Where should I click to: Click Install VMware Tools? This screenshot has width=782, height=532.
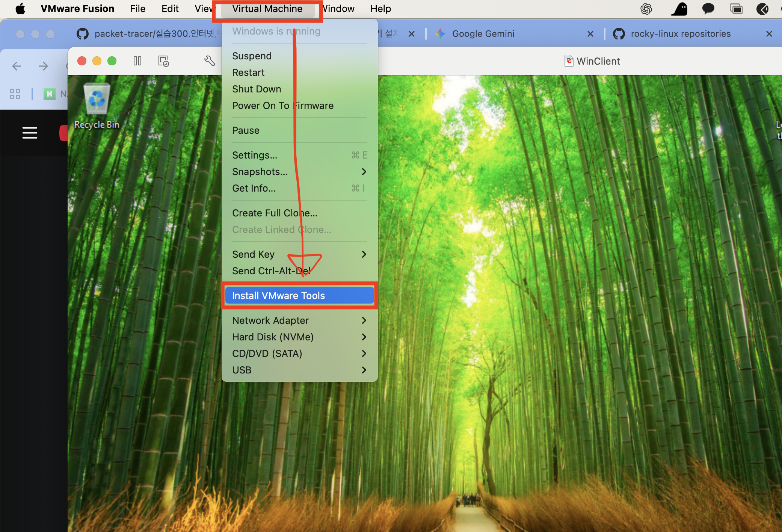click(299, 296)
